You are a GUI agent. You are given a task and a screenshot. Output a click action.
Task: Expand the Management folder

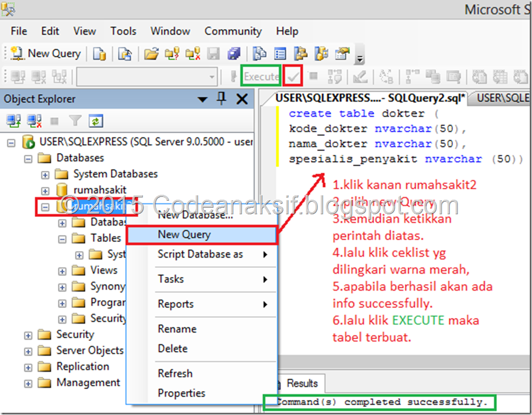click(x=28, y=384)
